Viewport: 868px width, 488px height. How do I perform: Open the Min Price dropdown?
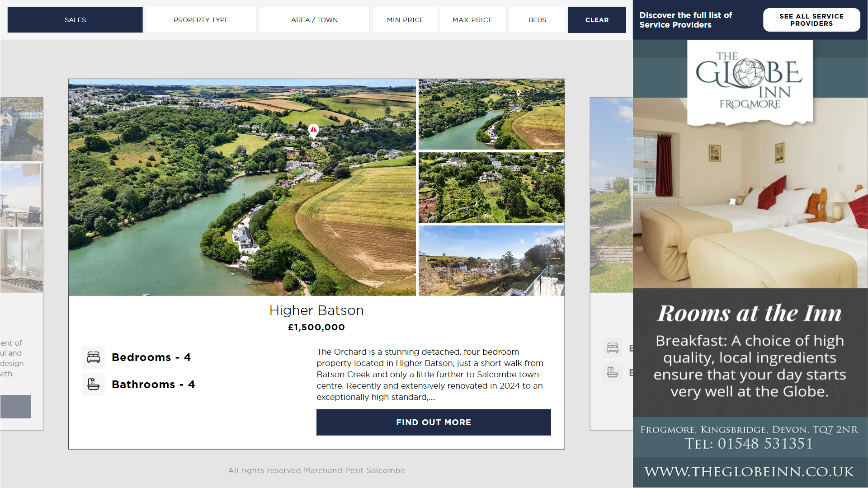pos(406,20)
